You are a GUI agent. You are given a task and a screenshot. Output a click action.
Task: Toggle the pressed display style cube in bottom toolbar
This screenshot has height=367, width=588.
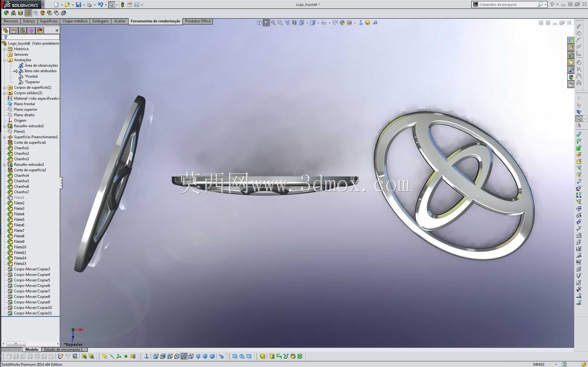(184, 356)
